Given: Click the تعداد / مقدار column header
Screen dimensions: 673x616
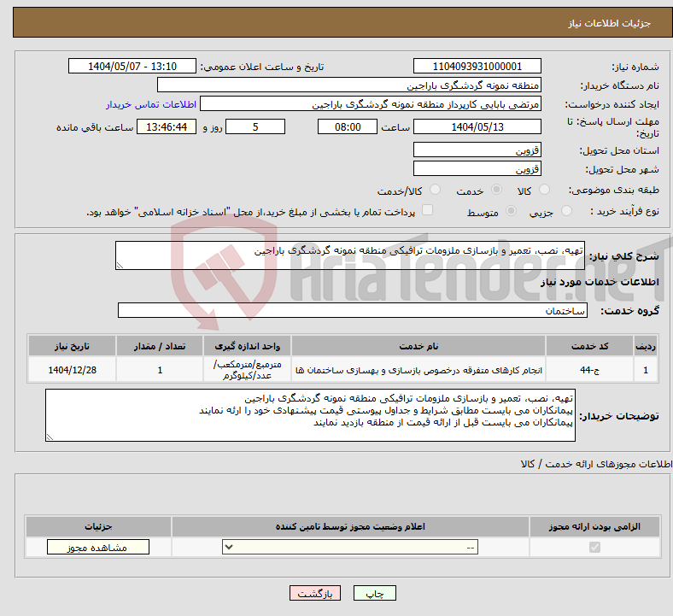Looking at the screenshot, I should point(160,346).
